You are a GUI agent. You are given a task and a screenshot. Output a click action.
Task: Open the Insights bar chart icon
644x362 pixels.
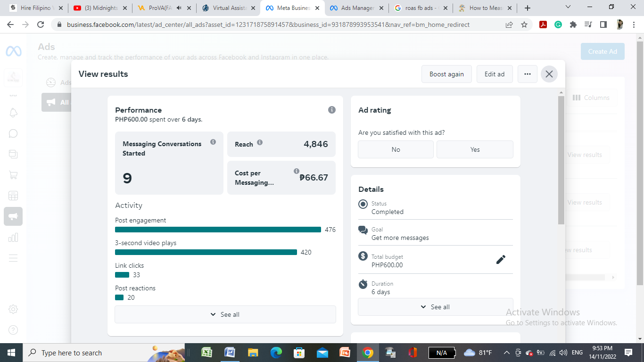(x=13, y=237)
